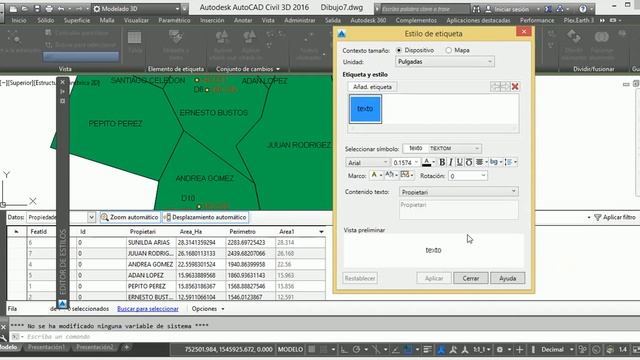Viewport: 640px width, 360px height.
Task: Click the Aplicar button in the dialog
Action: [434, 278]
